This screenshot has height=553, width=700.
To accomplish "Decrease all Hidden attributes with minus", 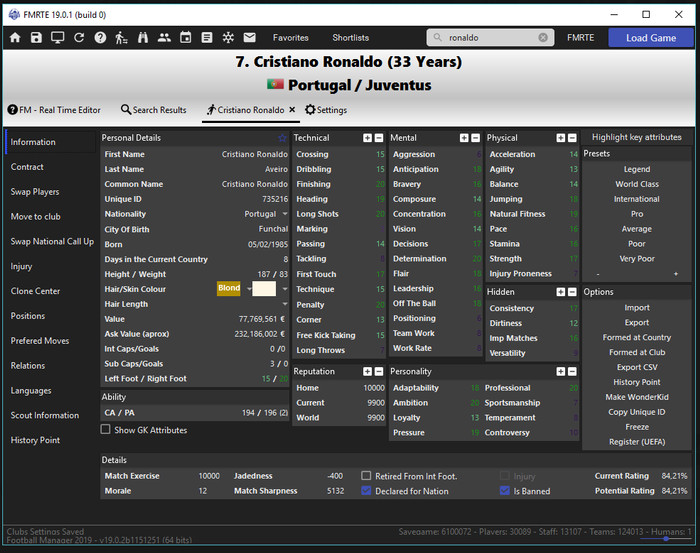I will (x=572, y=292).
